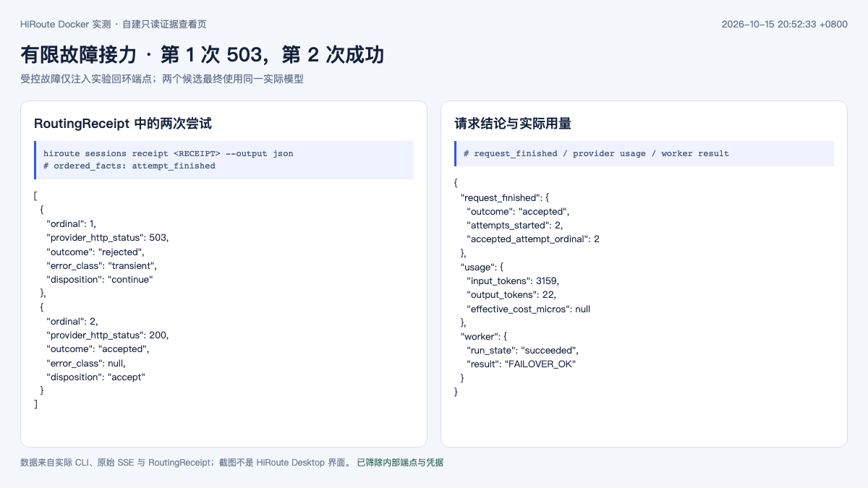Click the line '"input_tokens": 3159,'
Image resolution: width=868 pixels, height=488 pixels.
point(513,281)
